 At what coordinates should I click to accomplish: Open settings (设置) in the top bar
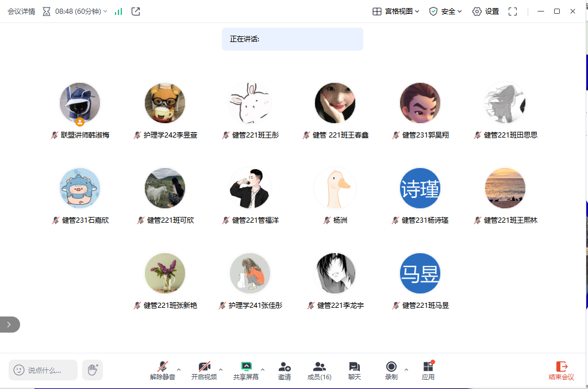[486, 12]
